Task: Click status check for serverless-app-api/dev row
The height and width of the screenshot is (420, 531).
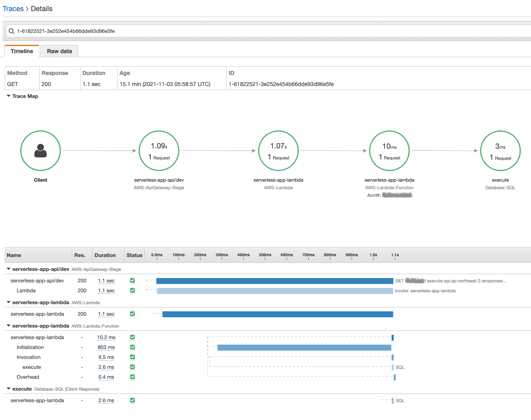Action: 133,280
